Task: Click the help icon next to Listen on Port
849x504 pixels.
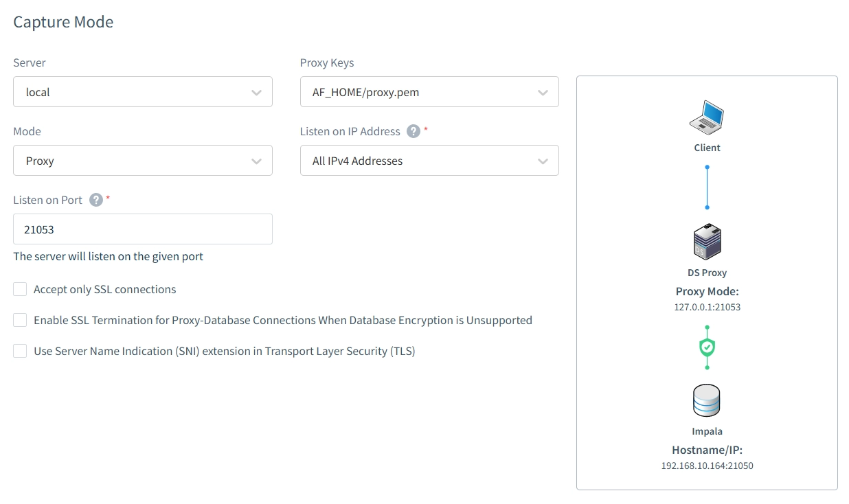Action: [x=96, y=200]
